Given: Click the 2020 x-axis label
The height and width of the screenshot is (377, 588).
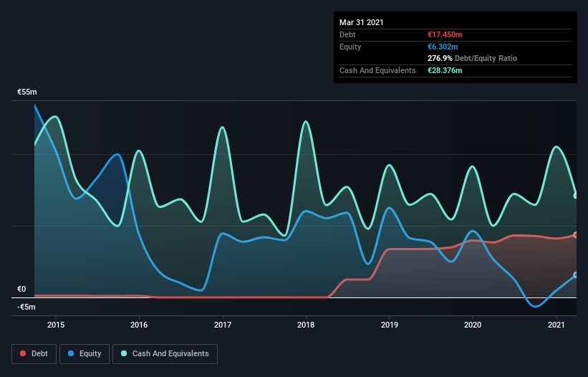Looking at the screenshot, I should [473, 325].
